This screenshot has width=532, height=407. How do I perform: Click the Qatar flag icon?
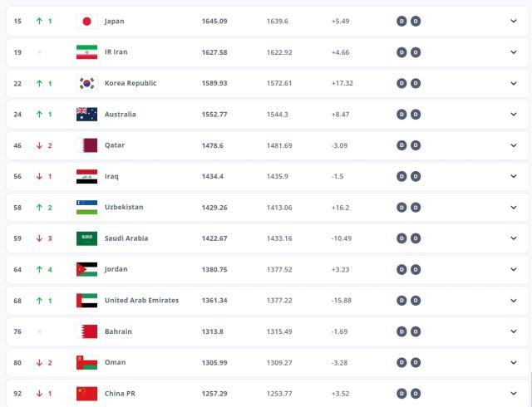click(86, 145)
